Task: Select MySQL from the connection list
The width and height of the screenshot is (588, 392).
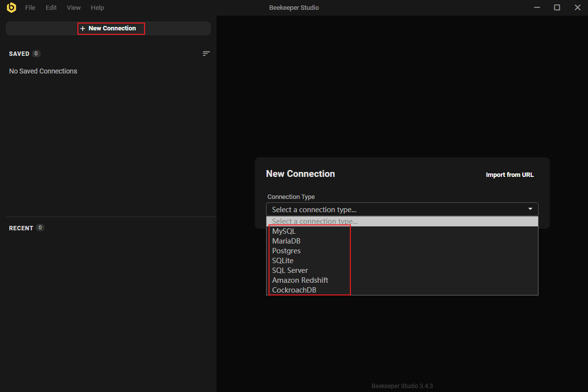Action: [x=284, y=231]
